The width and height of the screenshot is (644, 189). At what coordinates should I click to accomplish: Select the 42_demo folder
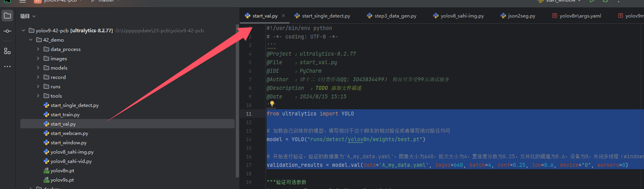click(53, 40)
